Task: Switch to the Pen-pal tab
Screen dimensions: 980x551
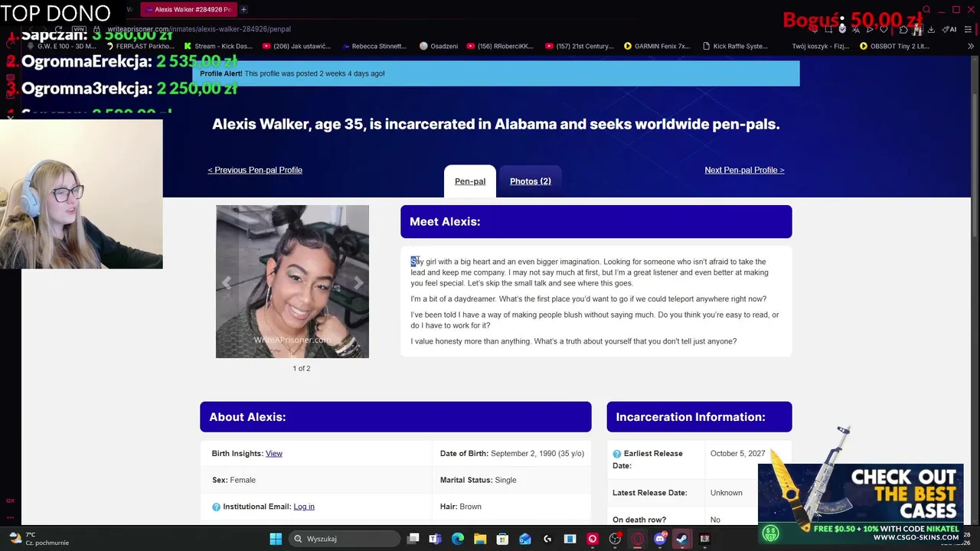Action: (470, 181)
